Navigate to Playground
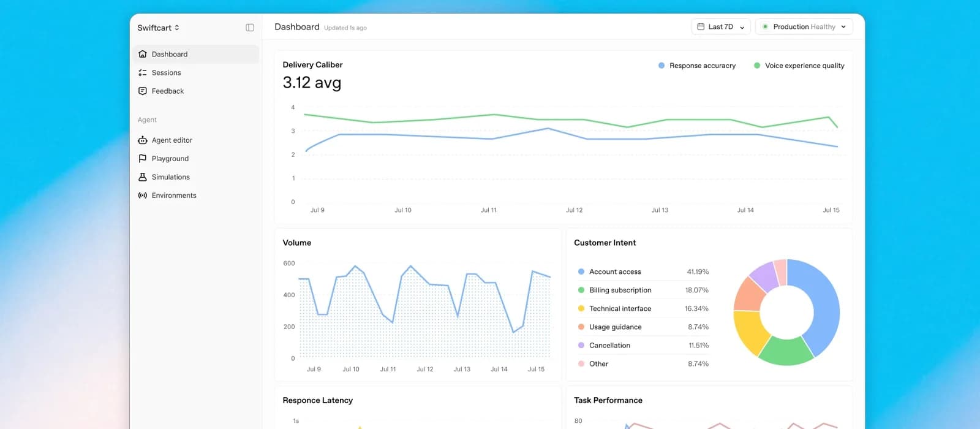 (196, 158)
